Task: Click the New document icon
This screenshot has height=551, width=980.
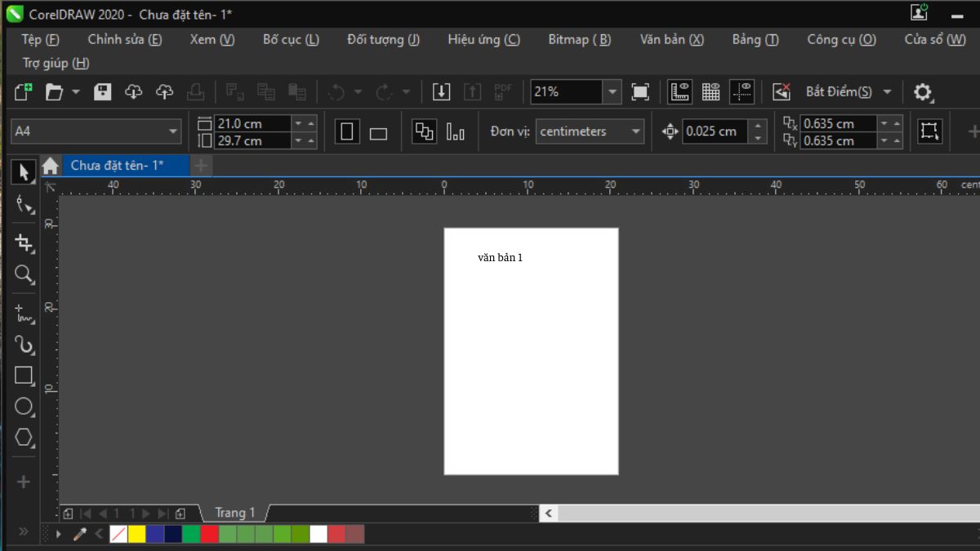Action: pyautogui.click(x=24, y=91)
